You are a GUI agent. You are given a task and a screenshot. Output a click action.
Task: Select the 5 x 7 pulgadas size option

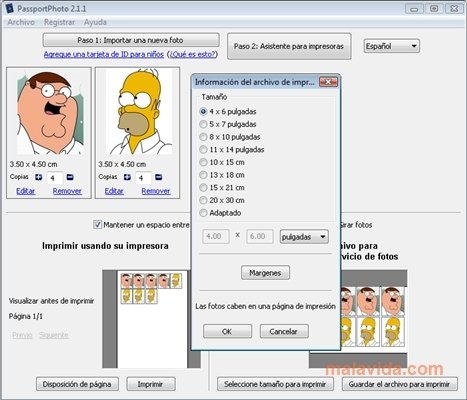(203, 124)
